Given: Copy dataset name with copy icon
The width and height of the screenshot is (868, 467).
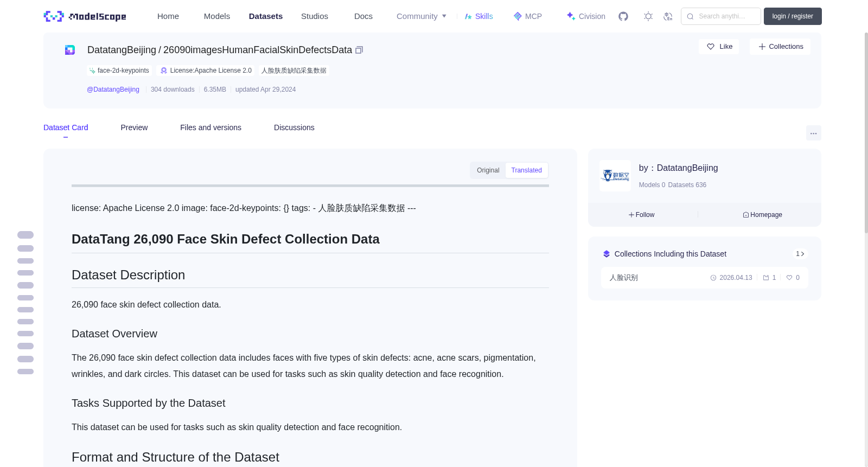Looking at the screenshot, I should coord(359,50).
